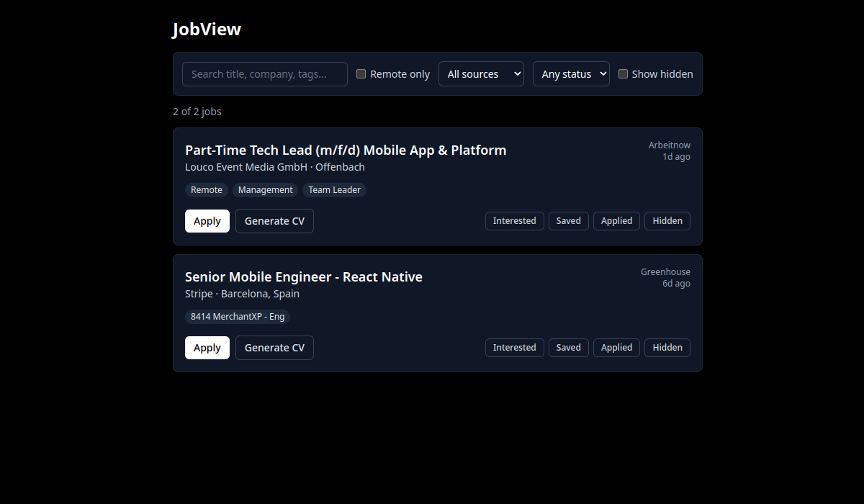Click the Greenhouse source label
The height and width of the screenshot is (504, 864).
(x=666, y=272)
